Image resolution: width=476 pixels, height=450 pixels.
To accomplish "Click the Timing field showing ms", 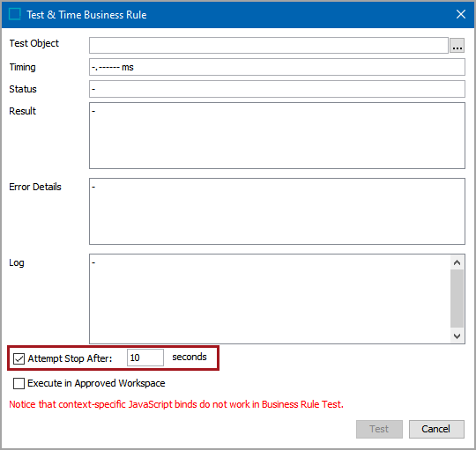I will pos(277,67).
